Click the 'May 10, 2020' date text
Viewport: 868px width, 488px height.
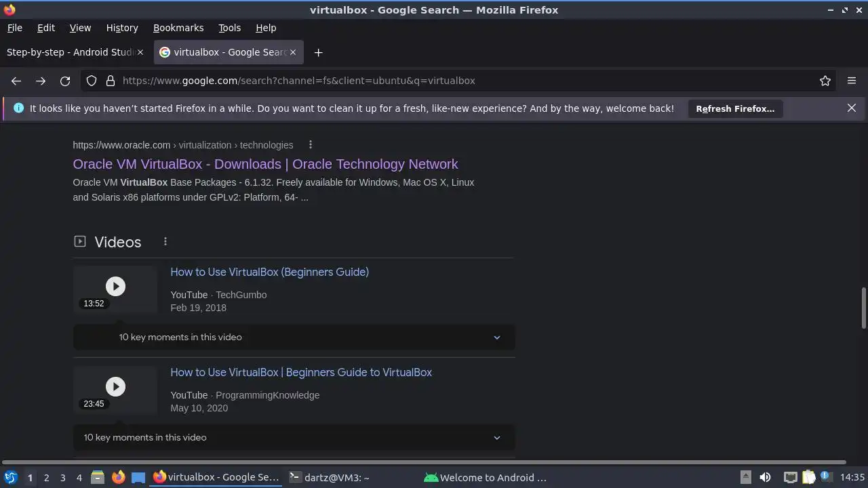199,408
